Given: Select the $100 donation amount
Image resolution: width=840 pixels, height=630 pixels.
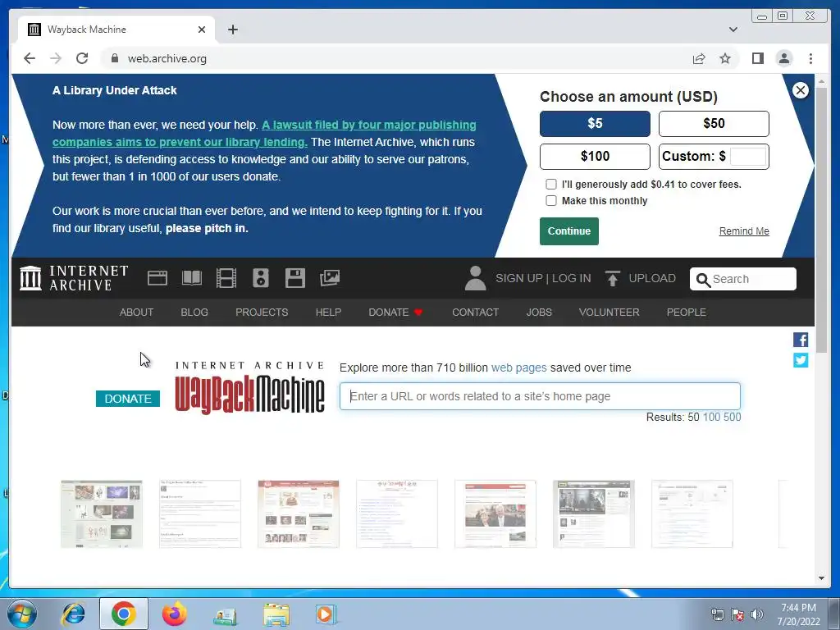Looking at the screenshot, I should click(595, 157).
